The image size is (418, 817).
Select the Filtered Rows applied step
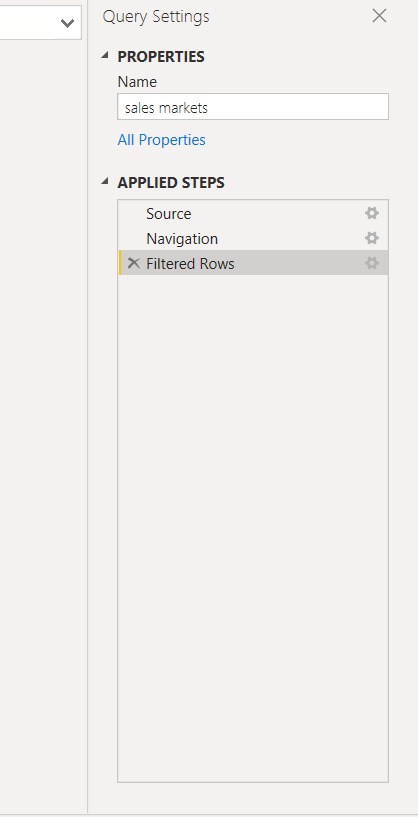(x=253, y=263)
